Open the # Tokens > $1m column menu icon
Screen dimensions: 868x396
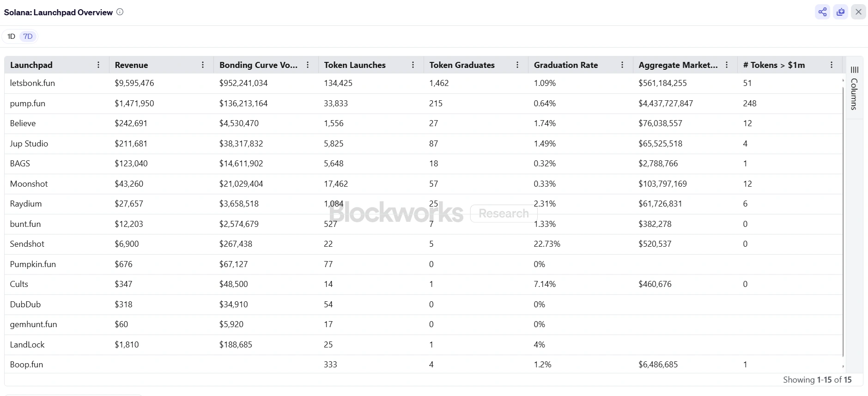pos(831,65)
